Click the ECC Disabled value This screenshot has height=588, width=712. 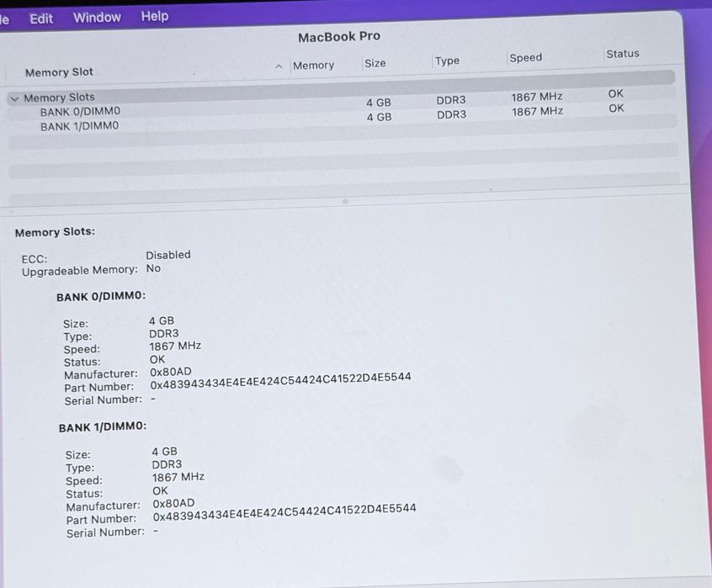168,255
